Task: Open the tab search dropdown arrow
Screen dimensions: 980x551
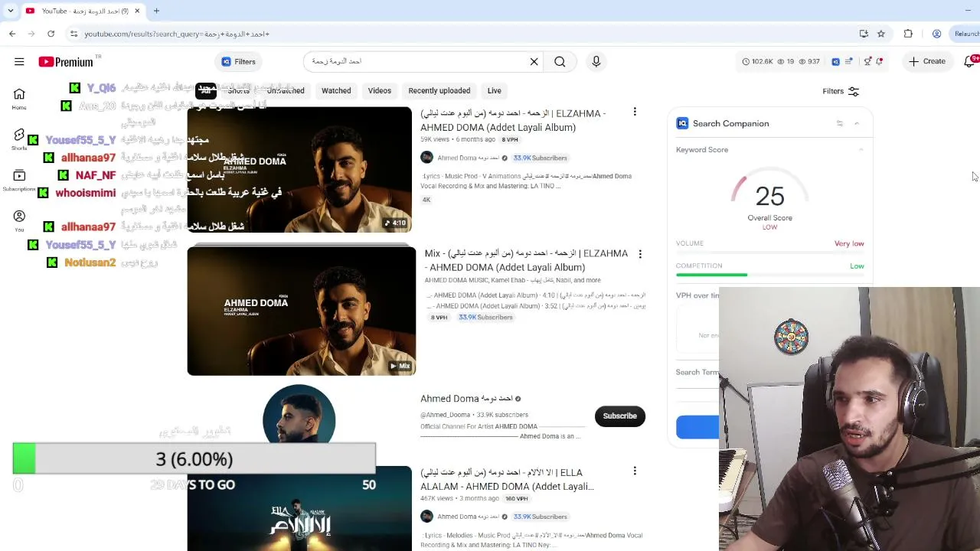Action: pos(10,11)
